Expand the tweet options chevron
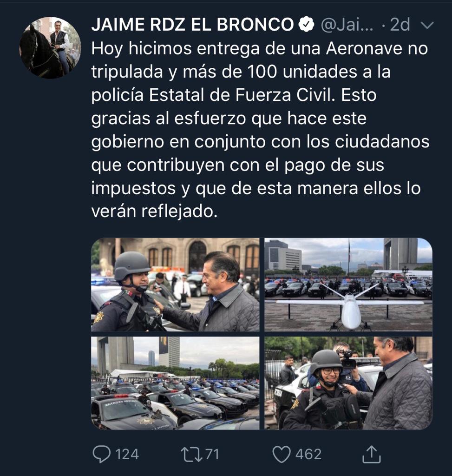 427,25
